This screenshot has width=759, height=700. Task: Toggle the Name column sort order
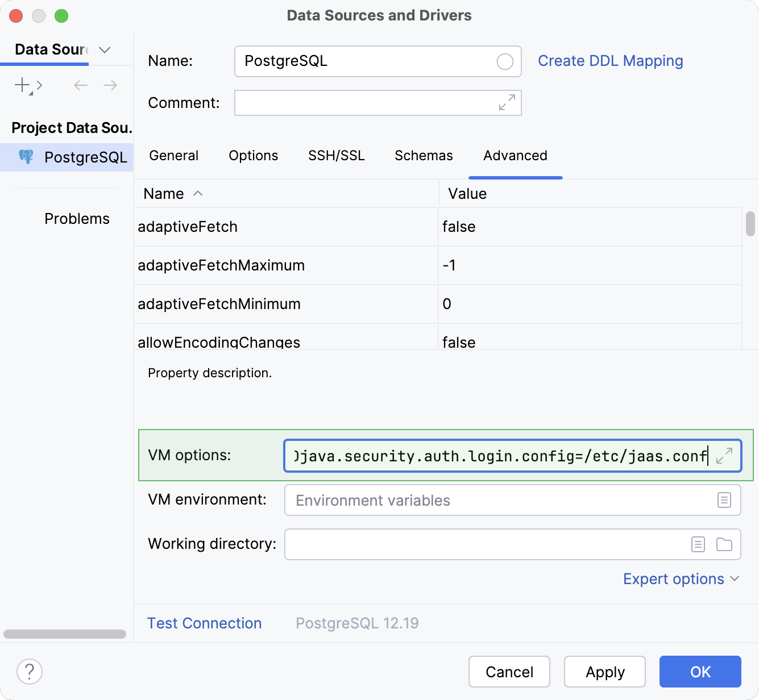pyautogui.click(x=198, y=194)
